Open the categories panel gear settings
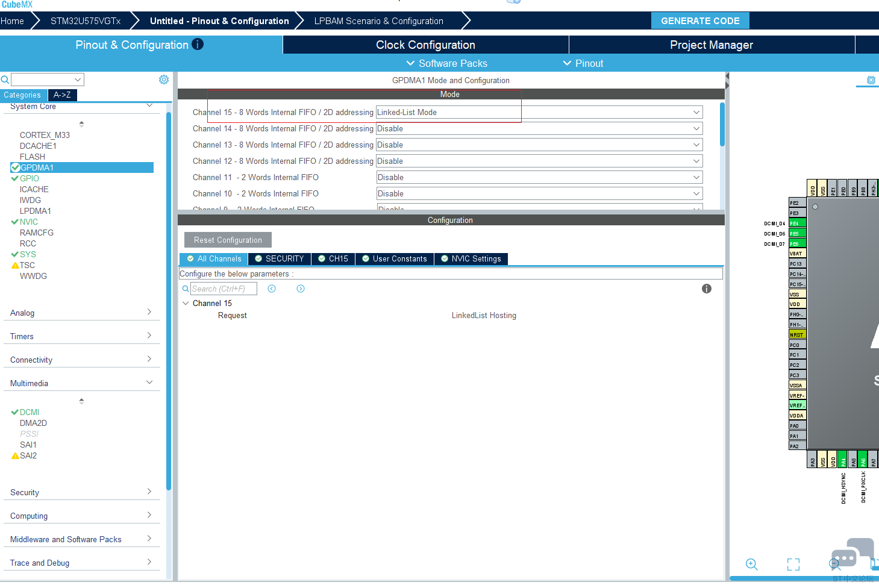879x588 pixels. point(163,80)
